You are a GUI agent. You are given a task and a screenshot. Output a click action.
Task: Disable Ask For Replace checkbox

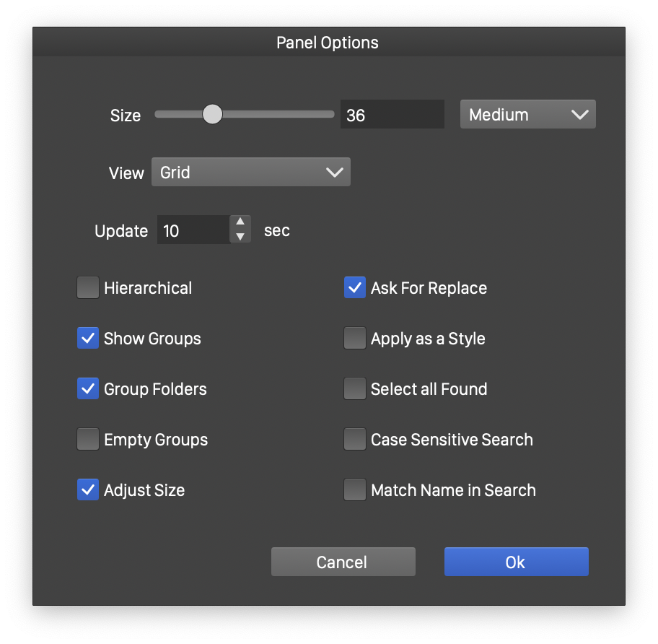pyautogui.click(x=355, y=288)
